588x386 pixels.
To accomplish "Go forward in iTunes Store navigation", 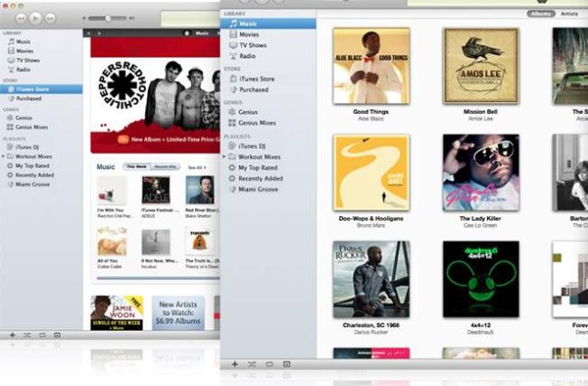I will coord(99,33).
